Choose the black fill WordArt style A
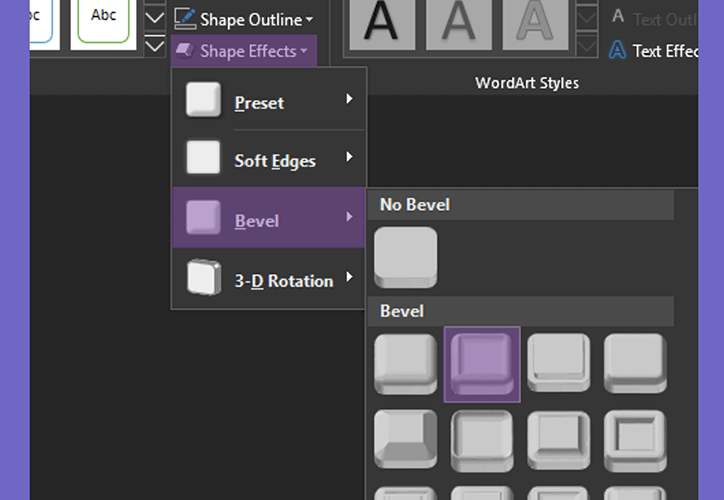724x500 pixels. point(382,24)
